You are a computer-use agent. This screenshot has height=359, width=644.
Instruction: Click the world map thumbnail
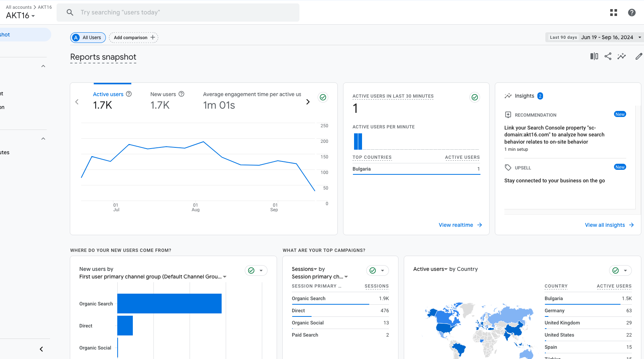click(x=480, y=331)
